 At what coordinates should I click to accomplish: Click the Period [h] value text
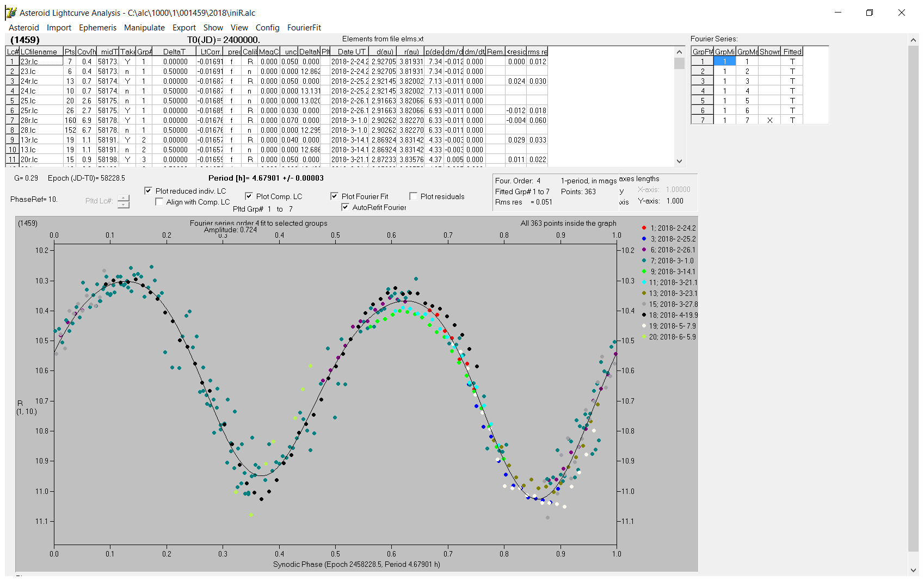point(266,178)
